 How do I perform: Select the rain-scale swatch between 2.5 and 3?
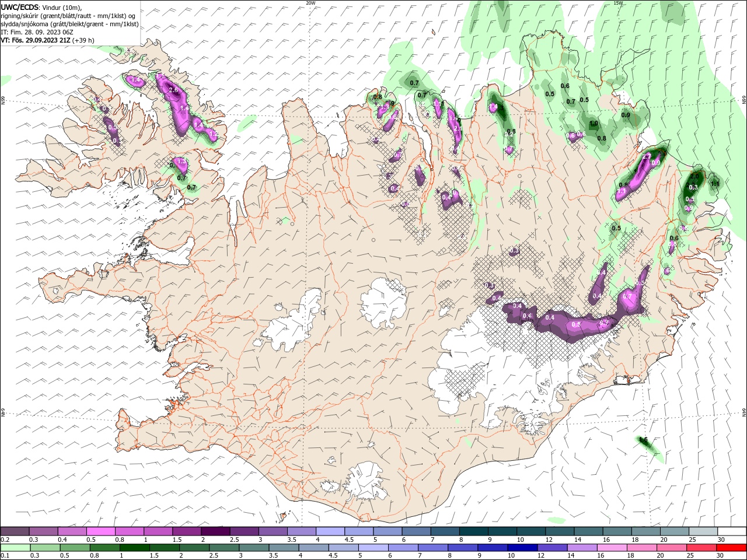click(224, 548)
